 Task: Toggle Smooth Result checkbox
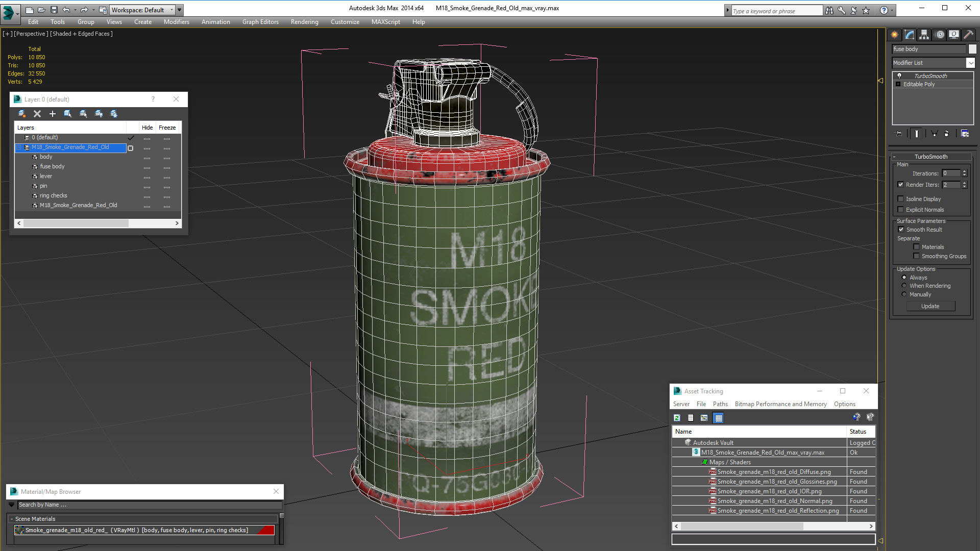(x=901, y=230)
